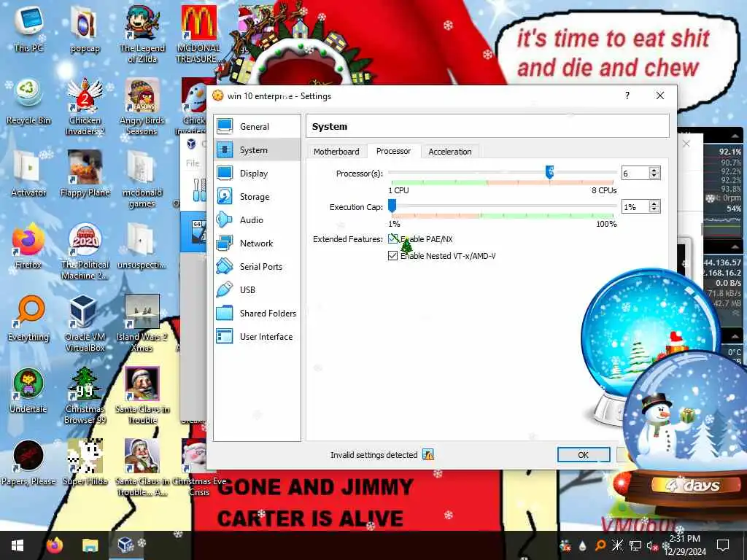Select the Chicken Invaders 2 shortcut
Viewport: 747px width, 560px height.
pos(85,106)
